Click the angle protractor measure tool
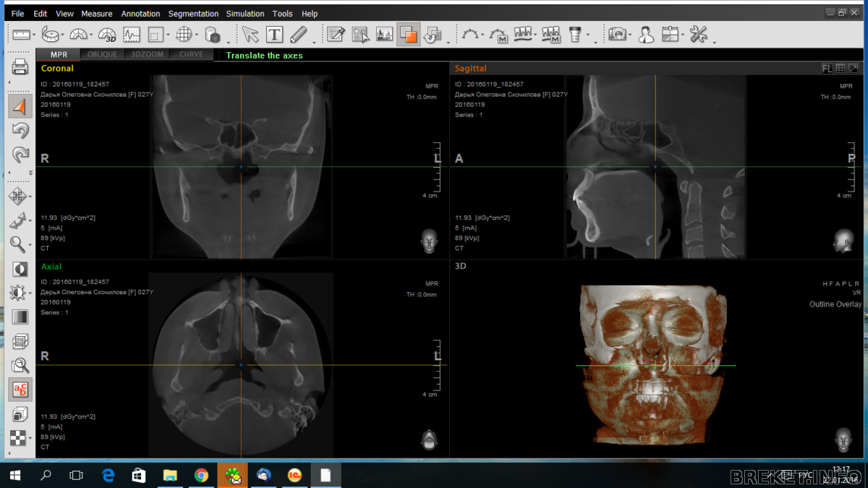868x488 pixels. click(x=79, y=34)
